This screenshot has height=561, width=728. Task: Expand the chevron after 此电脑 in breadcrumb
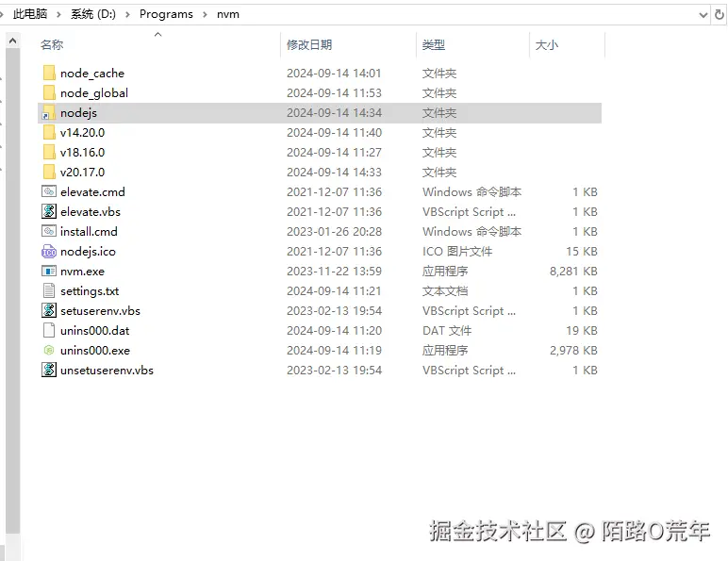(58, 15)
